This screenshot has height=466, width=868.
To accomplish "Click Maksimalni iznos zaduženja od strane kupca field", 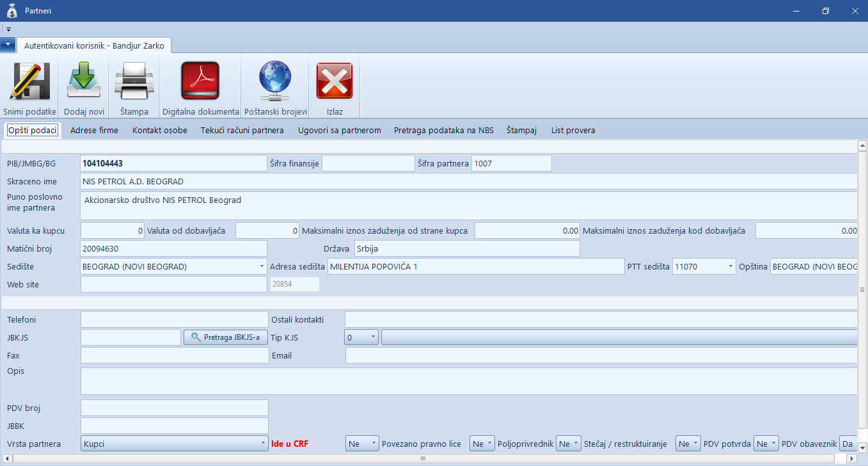I will tap(527, 230).
